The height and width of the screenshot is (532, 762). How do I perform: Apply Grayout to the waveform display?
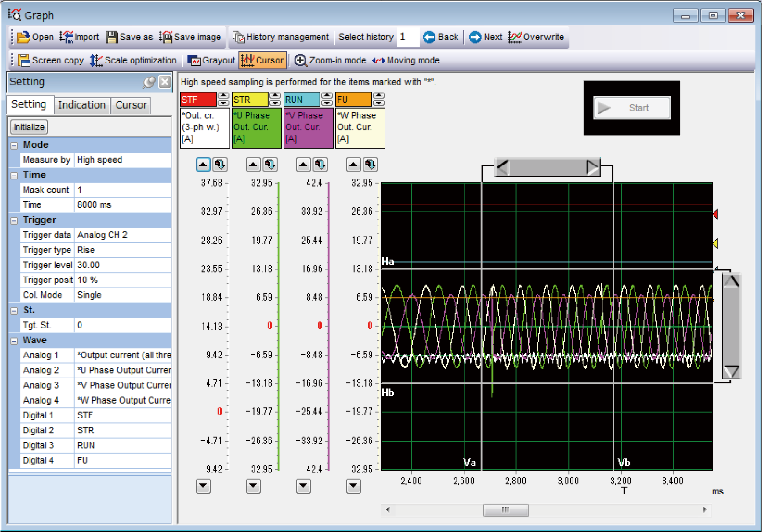click(x=212, y=60)
